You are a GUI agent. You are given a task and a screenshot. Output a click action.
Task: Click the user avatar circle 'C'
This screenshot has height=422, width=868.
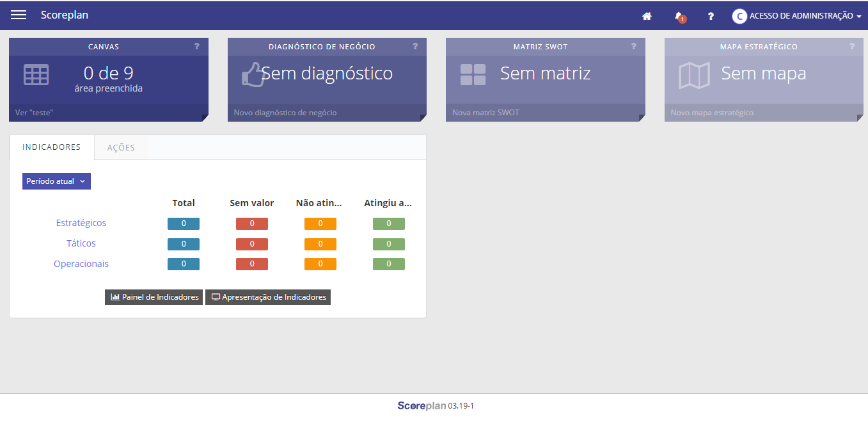(x=739, y=16)
